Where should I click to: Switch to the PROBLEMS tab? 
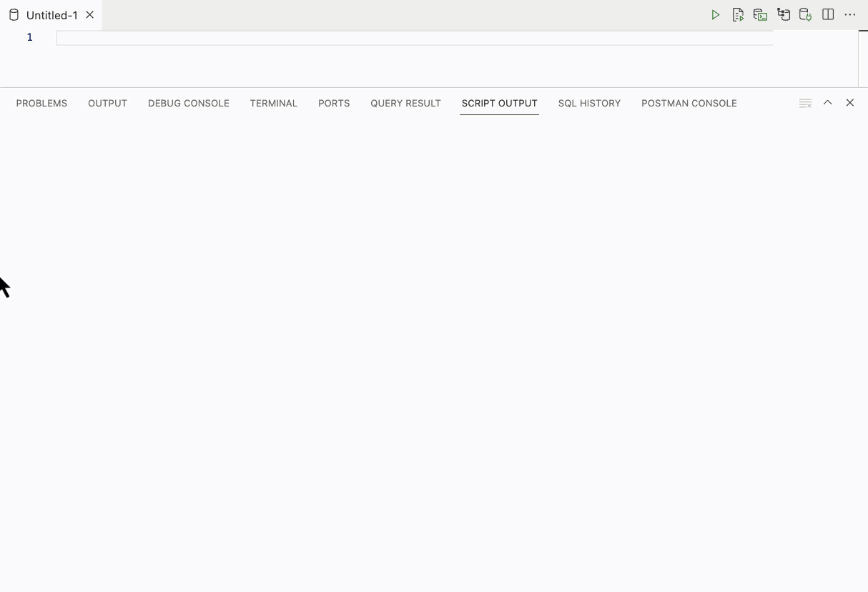(41, 104)
